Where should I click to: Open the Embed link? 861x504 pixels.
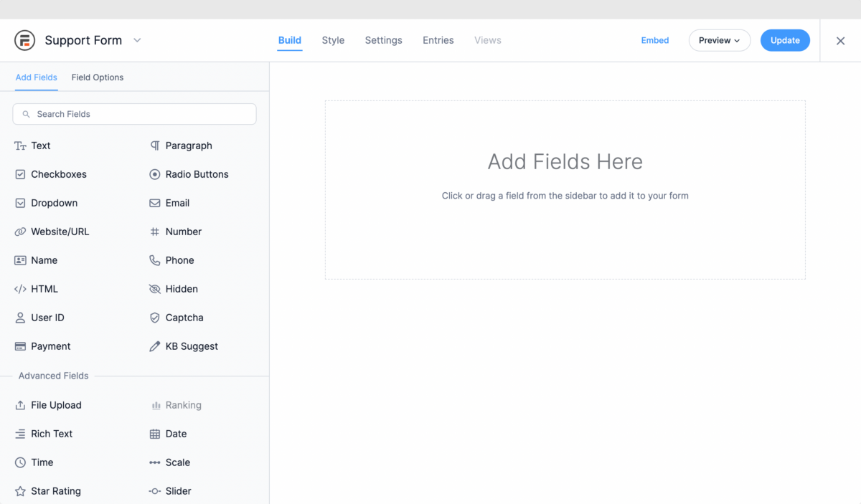(654, 40)
